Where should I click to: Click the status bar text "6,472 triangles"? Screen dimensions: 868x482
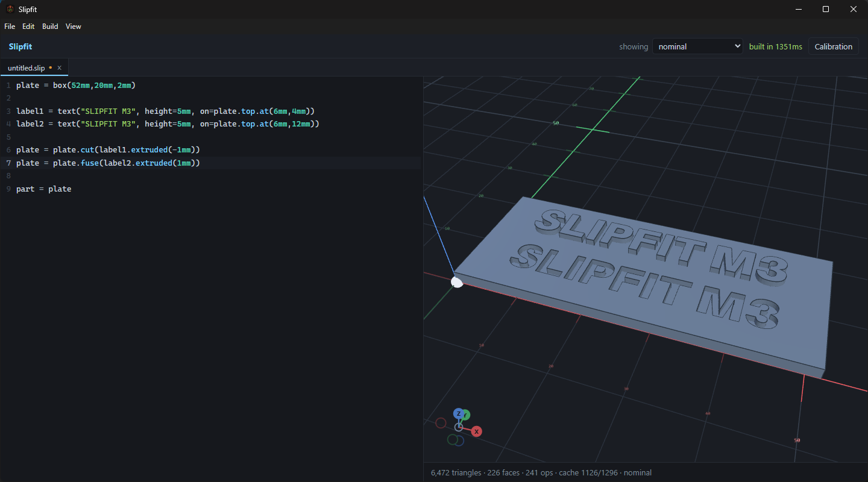[x=455, y=473]
